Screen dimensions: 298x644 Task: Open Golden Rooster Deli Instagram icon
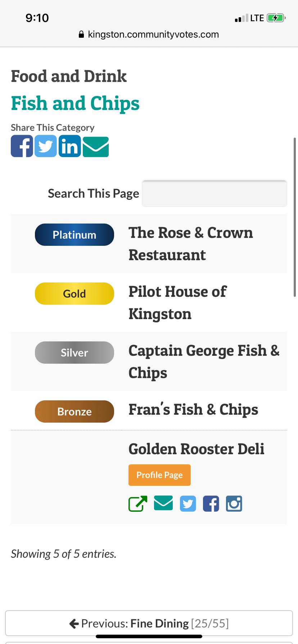[x=234, y=503]
